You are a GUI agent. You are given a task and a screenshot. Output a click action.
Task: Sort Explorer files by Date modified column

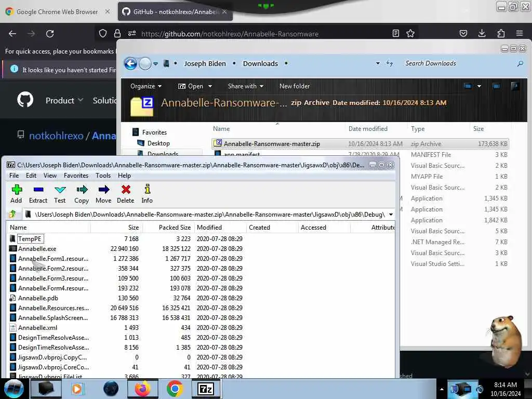376,129
